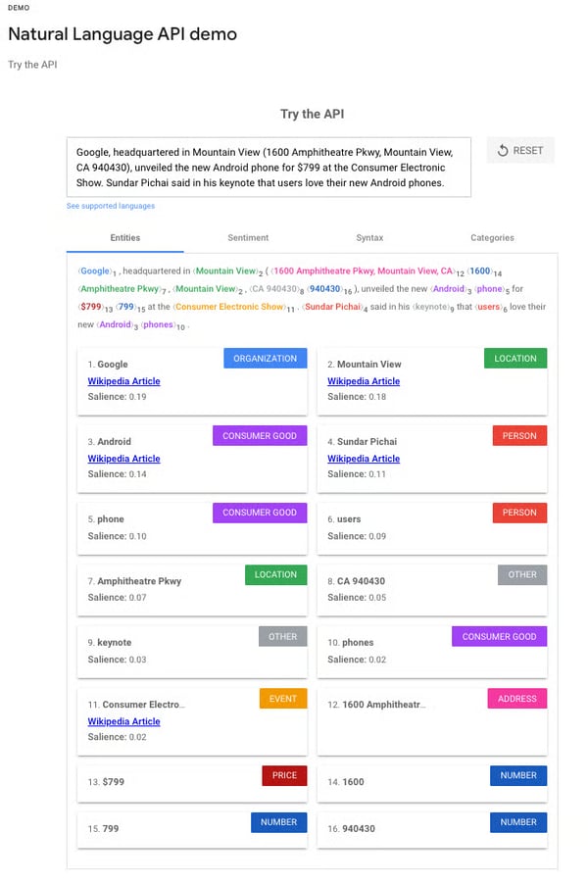Click the NUMBER tag on the 940430 card

pyautogui.click(x=518, y=822)
